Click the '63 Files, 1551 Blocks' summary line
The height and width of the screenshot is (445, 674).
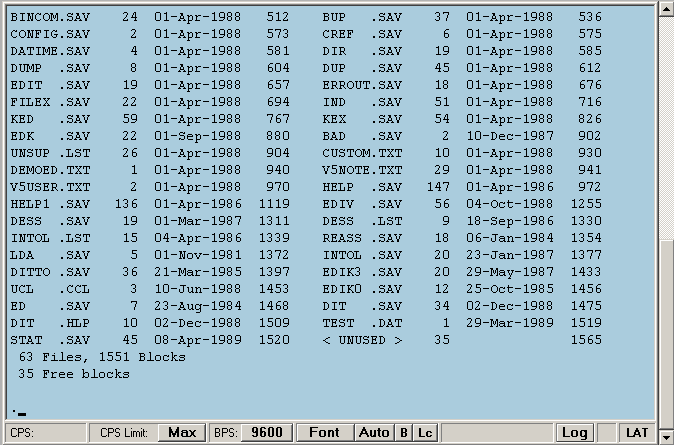pos(101,357)
